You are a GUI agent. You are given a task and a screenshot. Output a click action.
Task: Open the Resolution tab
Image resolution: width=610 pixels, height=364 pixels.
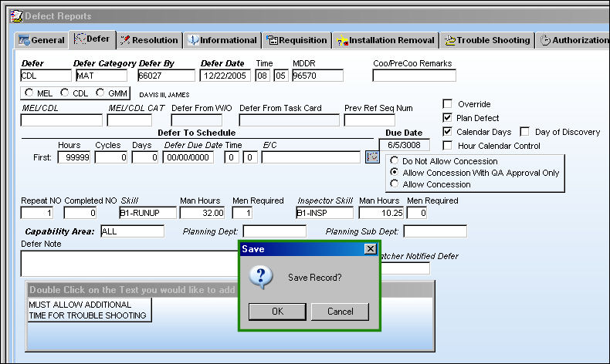click(x=149, y=40)
